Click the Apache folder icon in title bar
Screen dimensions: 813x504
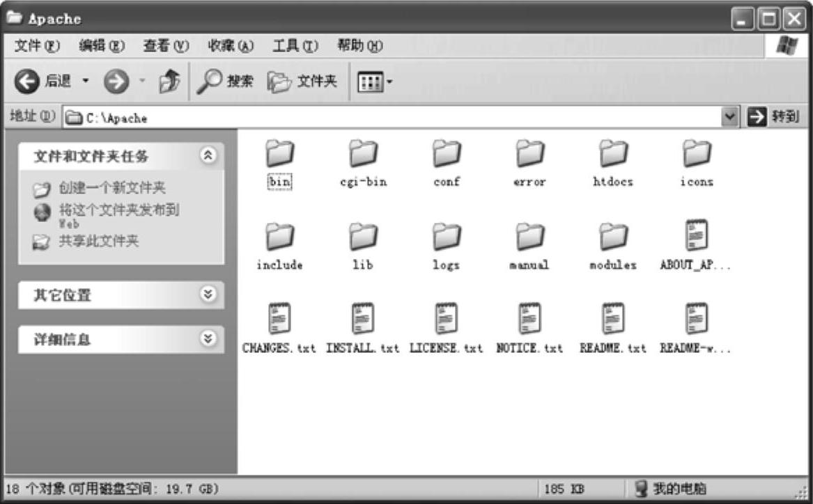15,17
